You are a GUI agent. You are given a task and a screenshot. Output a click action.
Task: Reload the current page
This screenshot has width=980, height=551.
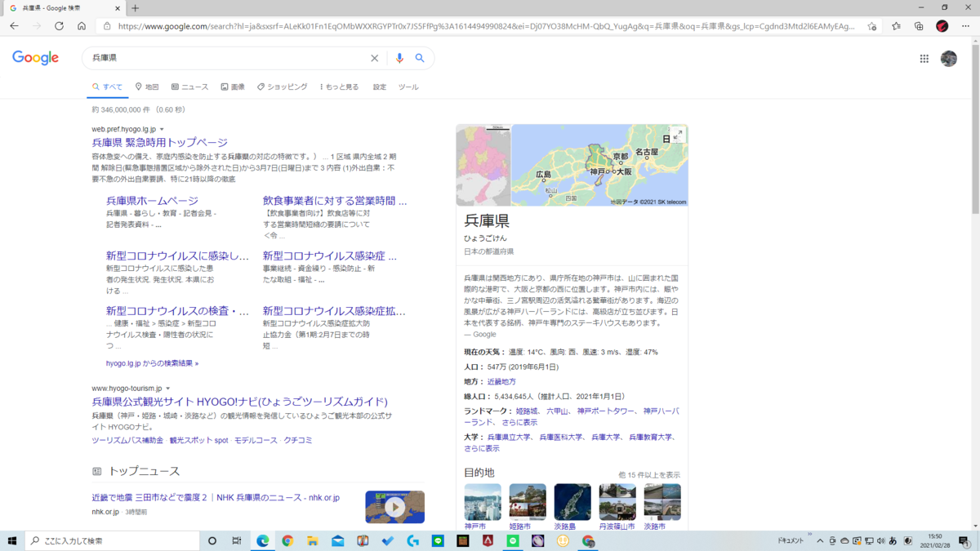[x=59, y=26]
